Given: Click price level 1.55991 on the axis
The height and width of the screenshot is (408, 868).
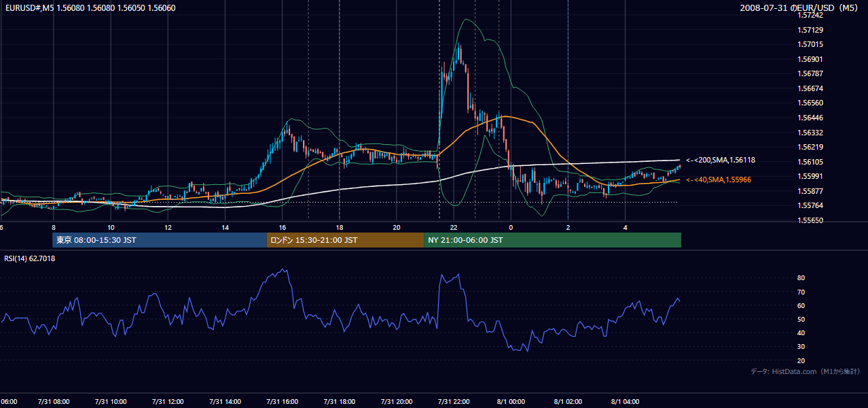Looking at the screenshot, I should tap(810, 176).
